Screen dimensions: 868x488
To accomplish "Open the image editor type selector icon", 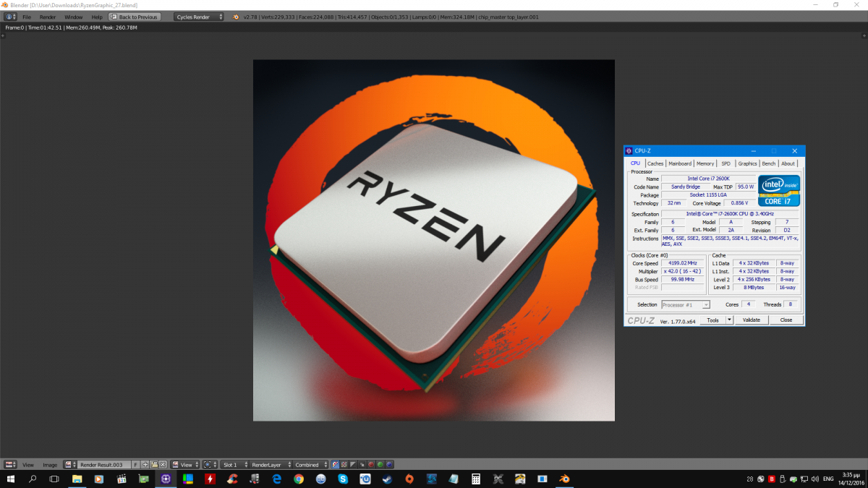I will coord(10,465).
